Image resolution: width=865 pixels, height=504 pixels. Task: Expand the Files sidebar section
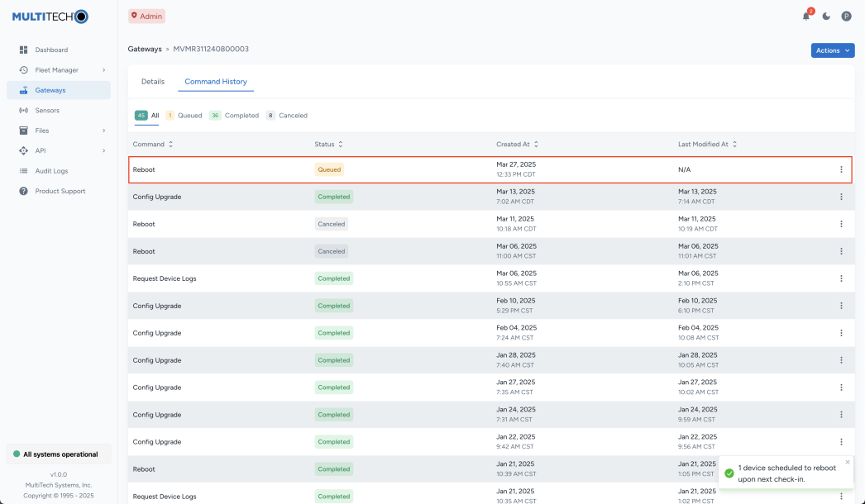coord(103,131)
